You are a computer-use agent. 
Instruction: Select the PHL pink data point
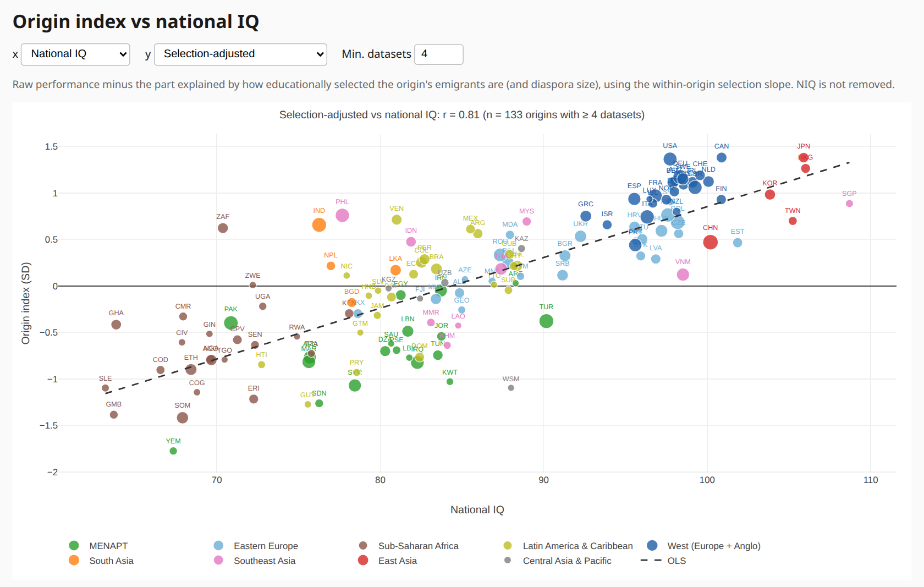pyautogui.click(x=342, y=215)
